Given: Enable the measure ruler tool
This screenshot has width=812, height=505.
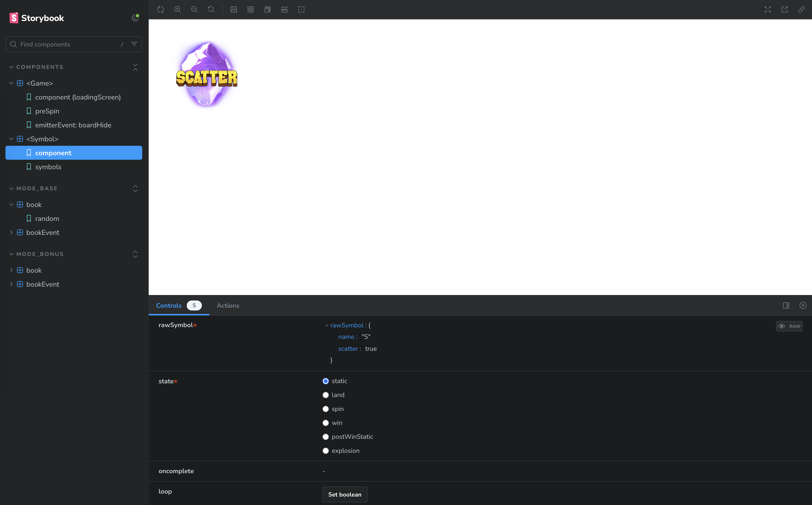Looking at the screenshot, I should point(284,9).
